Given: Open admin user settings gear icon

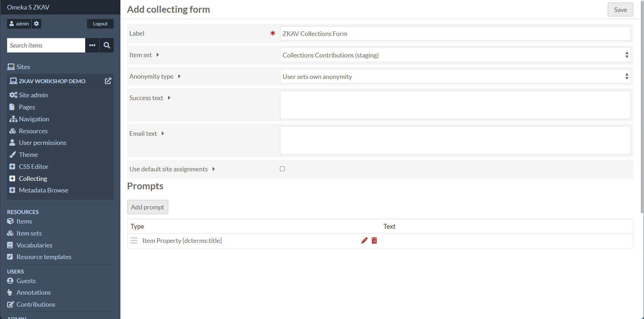Looking at the screenshot, I should click(36, 24).
